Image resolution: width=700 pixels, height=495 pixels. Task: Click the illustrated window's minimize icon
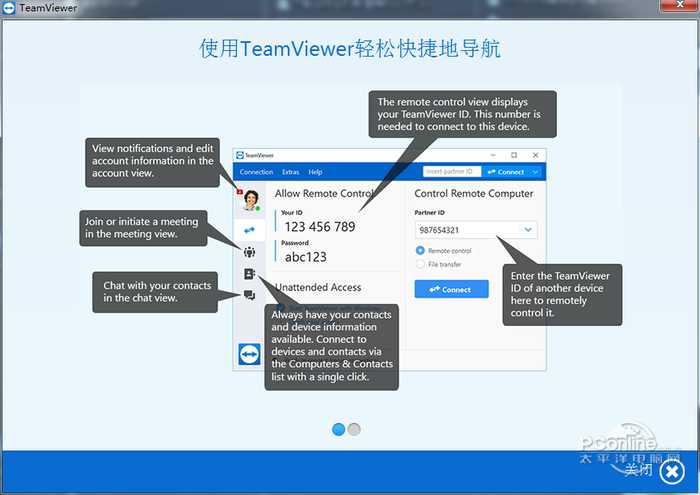click(x=493, y=155)
